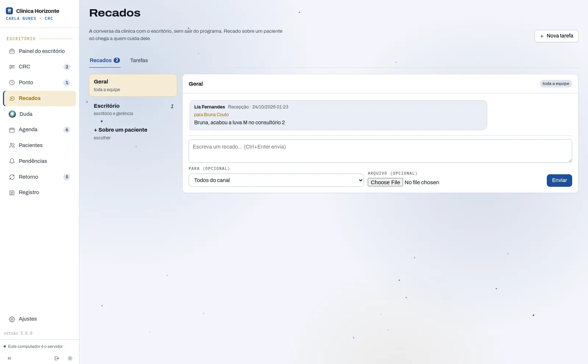Select the Geral channel in list
Viewport: 588px width, 364px height.
tap(133, 85)
